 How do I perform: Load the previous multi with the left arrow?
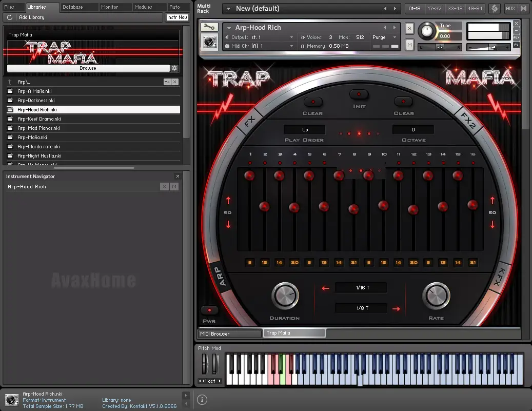[385, 9]
